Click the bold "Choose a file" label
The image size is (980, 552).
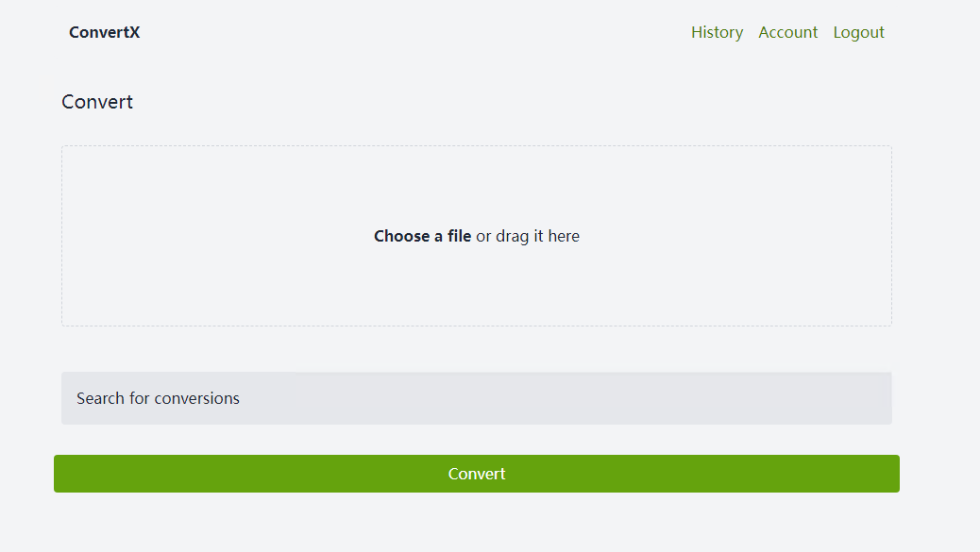[x=422, y=236]
